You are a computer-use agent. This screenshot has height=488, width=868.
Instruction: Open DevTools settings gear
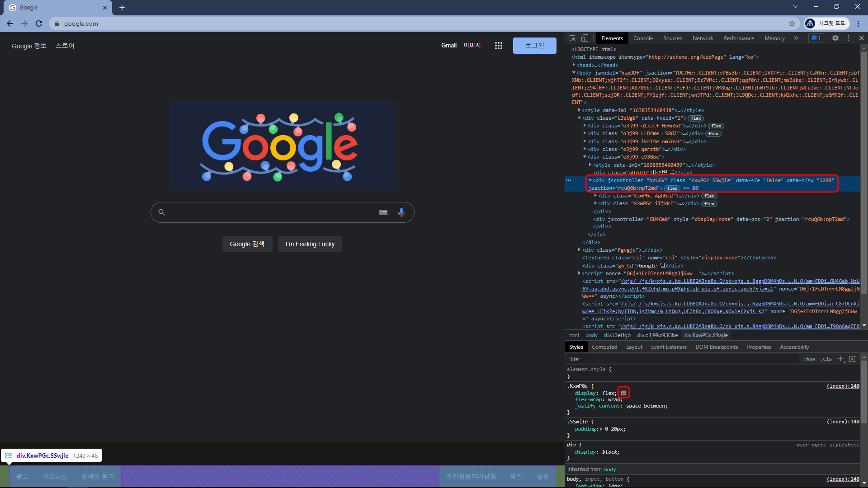[835, 38]
